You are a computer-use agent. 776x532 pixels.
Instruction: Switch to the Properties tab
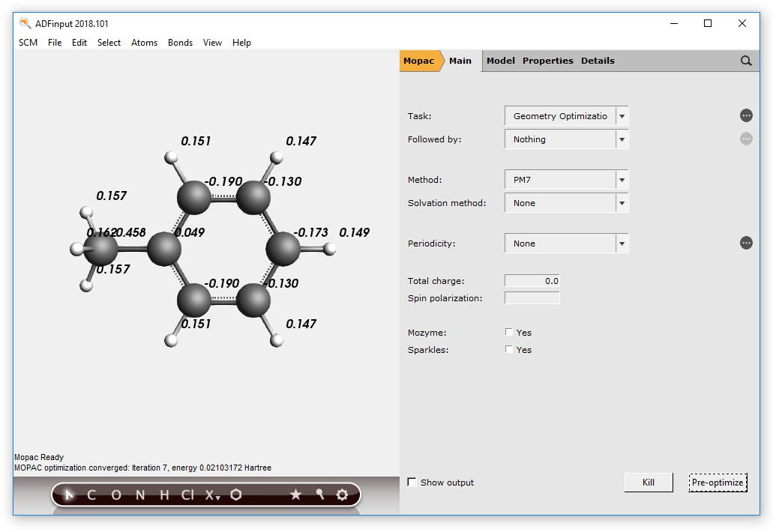[547, 61]
